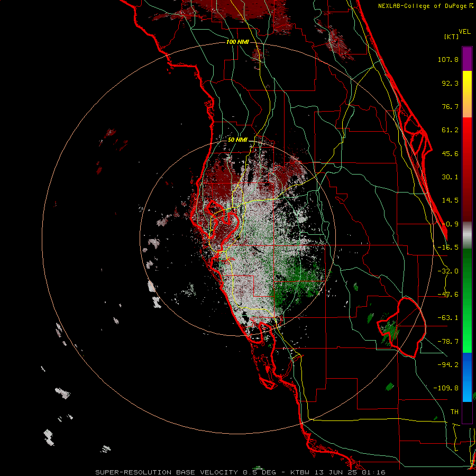Viewport: 476px width, 476px height.
Task: Click the -63.1 legend value
Action: 448,318
